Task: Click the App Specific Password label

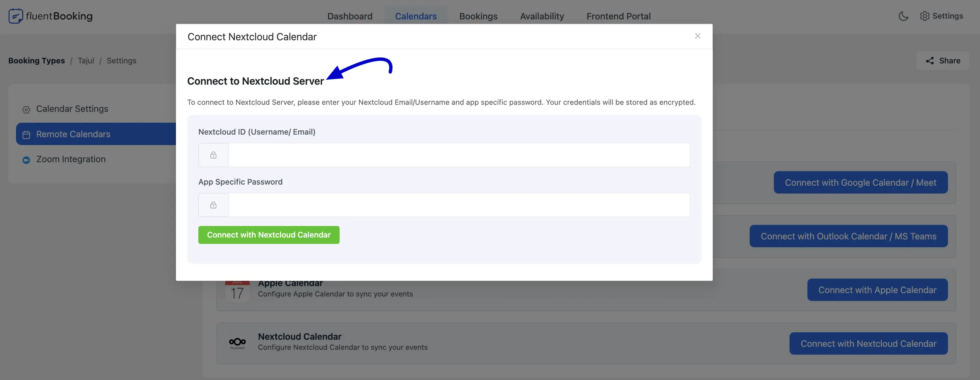Action: pos(240,182)
